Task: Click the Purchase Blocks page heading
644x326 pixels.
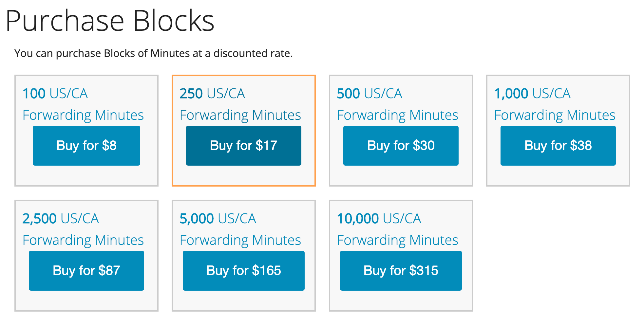Action: (110, 21)
